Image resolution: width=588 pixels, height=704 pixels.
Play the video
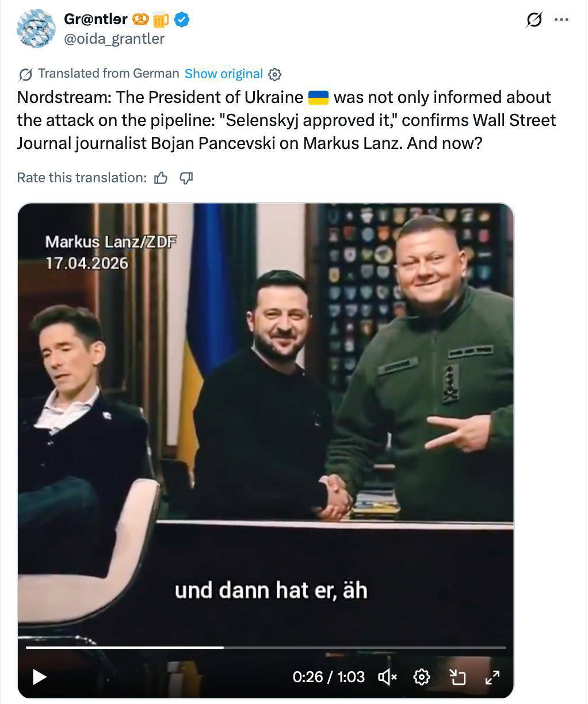pyautogui.click(x=39, y=677)
